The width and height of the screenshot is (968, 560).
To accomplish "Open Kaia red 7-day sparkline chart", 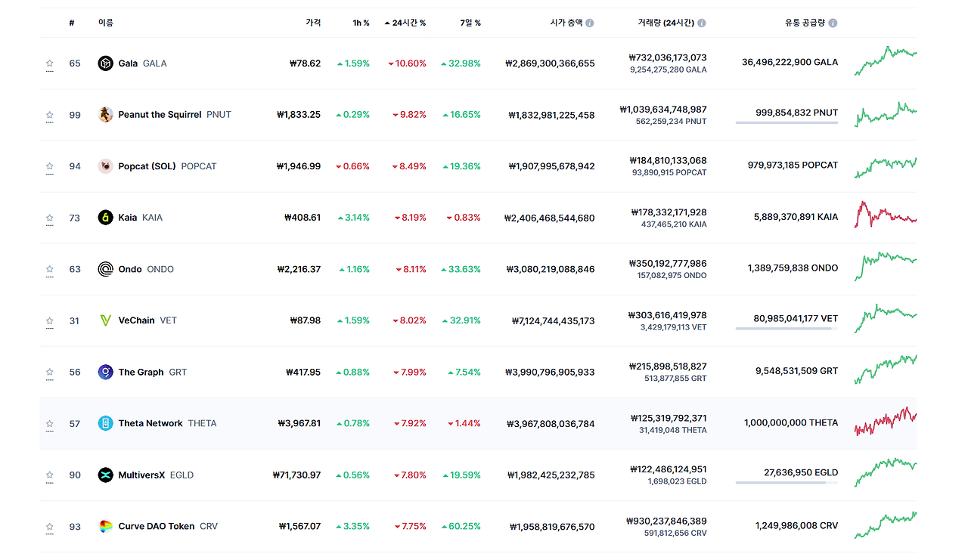I will (886, 215).
